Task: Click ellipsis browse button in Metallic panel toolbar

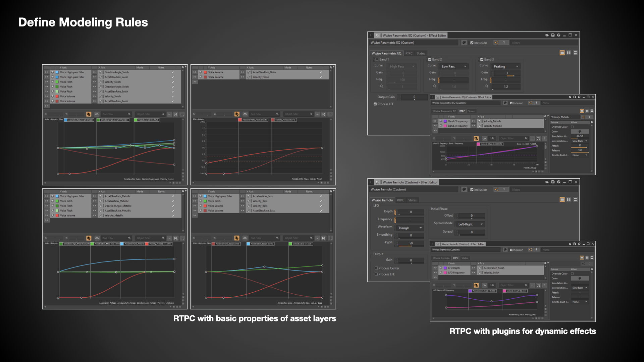Action: click(169, 238)
